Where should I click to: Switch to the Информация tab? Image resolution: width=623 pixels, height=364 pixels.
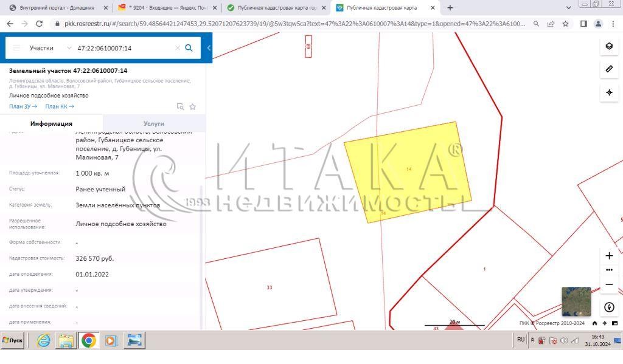point(51,123)
